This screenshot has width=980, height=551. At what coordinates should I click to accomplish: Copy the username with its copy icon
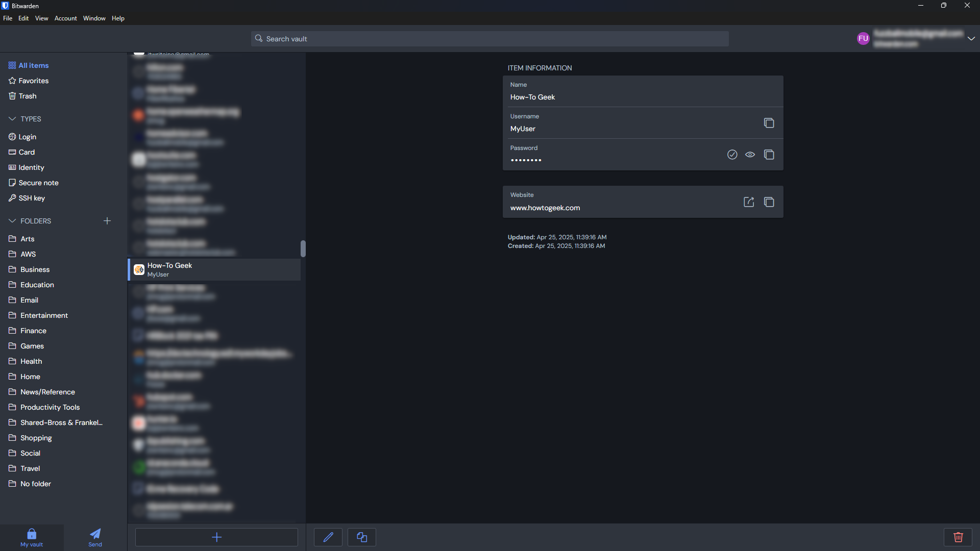(769, 123)
